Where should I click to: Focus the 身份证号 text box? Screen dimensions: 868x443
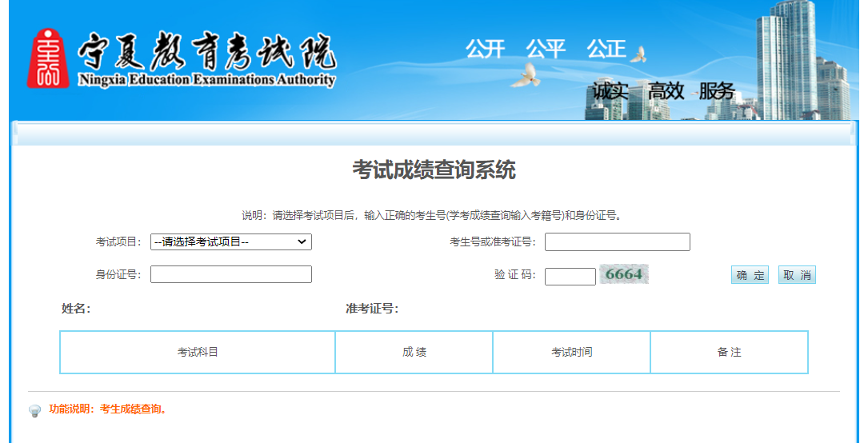(x=231, y=274)
